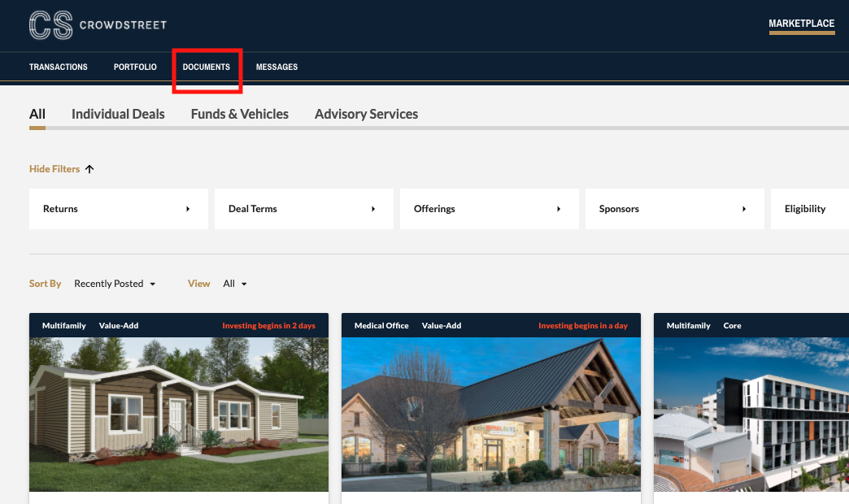Expand the Returns filter
The image size is (849, 504).
[119, 209]
